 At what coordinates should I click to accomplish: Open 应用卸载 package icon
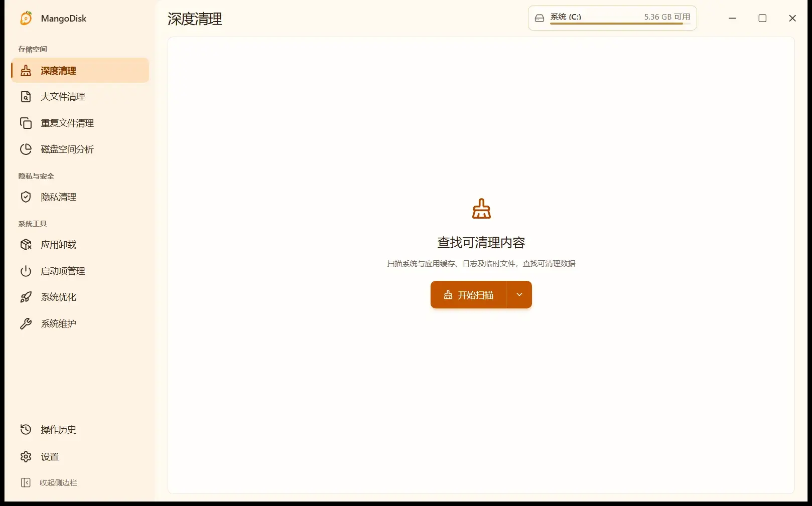(x=26, y=245)
